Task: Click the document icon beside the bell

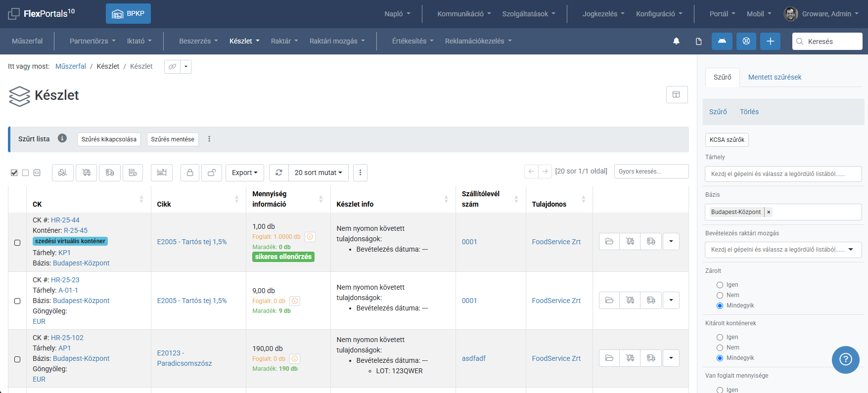Action: 699,41
